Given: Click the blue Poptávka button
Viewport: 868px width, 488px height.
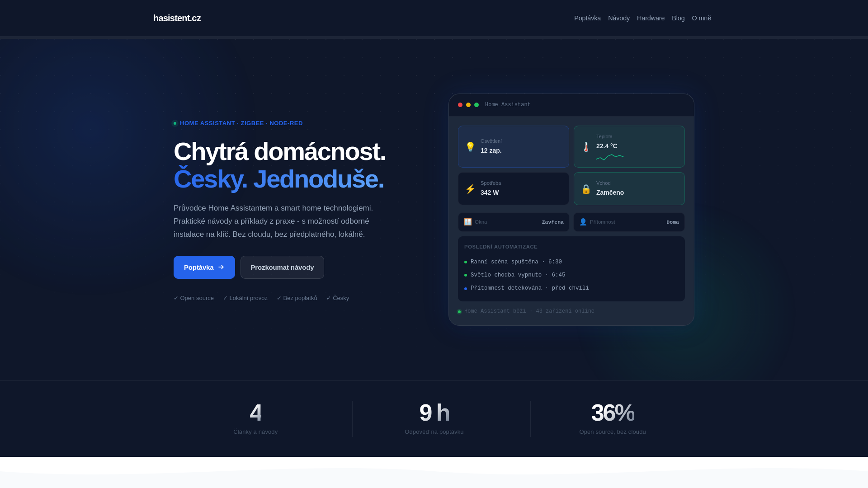Looking at the screenshot, I should pyautogui.click(x=204, y=267).
